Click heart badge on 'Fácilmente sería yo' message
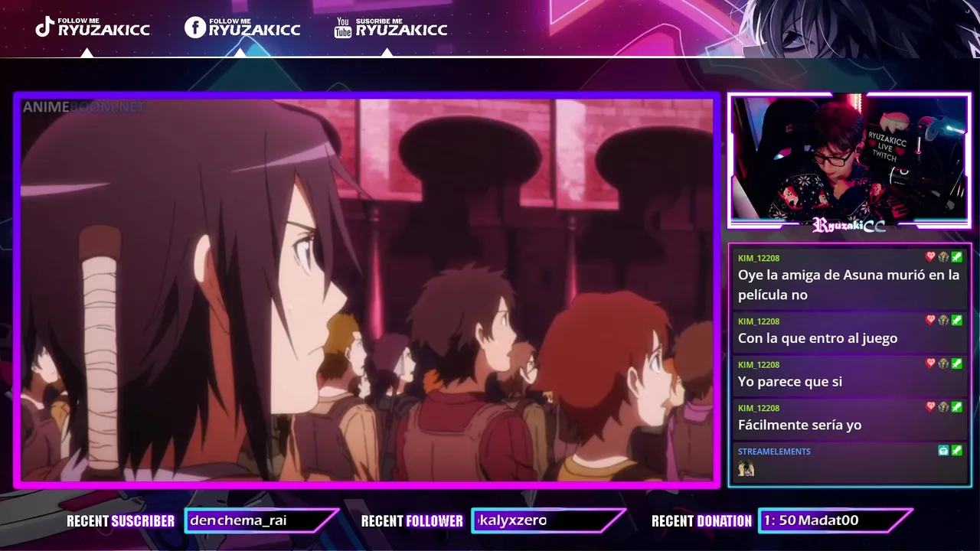980x551 pixels. [x=931, y=407]
